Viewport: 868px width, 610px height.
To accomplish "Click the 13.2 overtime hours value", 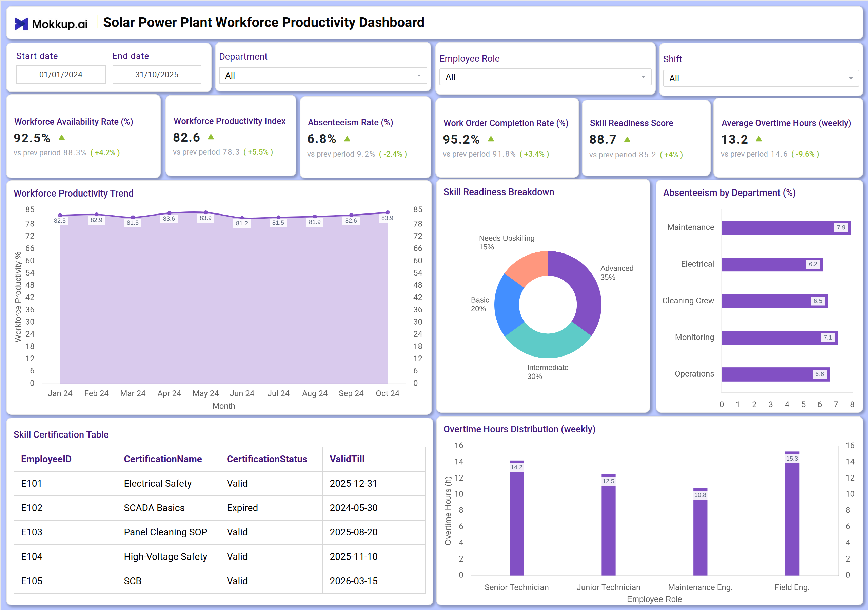I will coord(734,140).
